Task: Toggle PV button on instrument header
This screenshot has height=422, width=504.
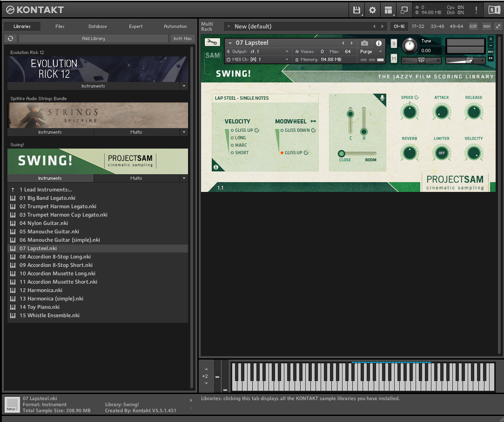Action: tap(491, 58)
